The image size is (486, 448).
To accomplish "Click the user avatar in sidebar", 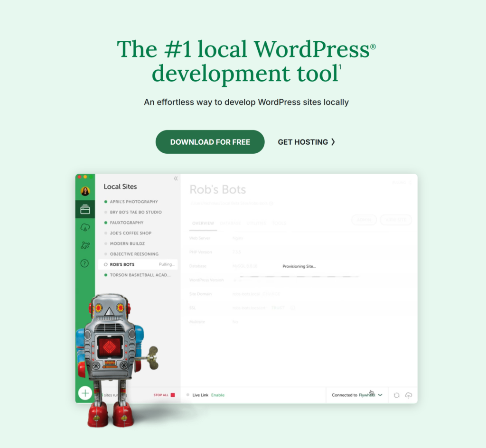I will coord(85,191).
